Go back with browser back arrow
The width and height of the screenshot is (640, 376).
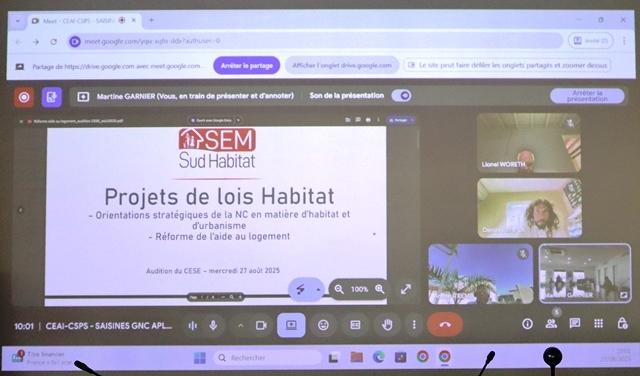[18, 42]
